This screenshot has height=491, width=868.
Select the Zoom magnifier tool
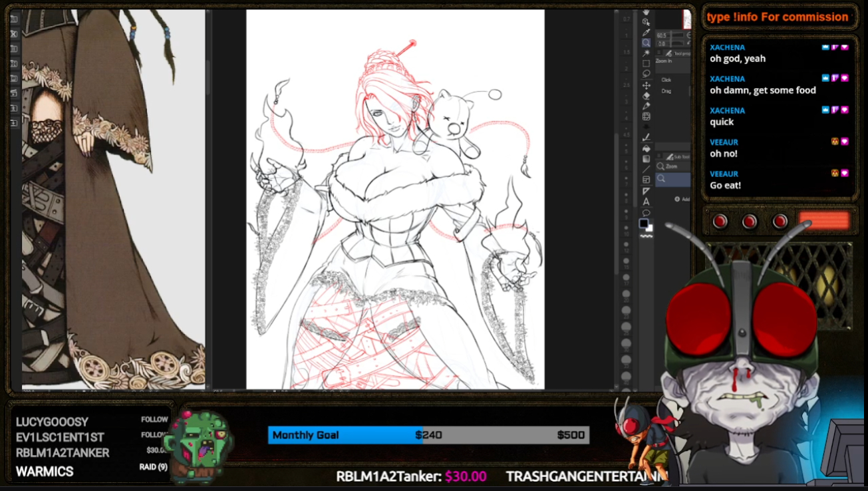pyautogui.click(x=646, y=43)
